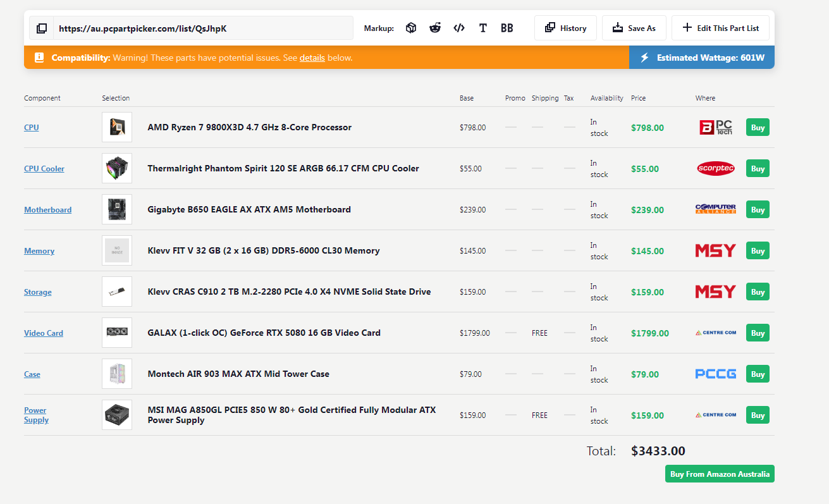
Task: Click the part list URL field
Action: click(204, 28)
